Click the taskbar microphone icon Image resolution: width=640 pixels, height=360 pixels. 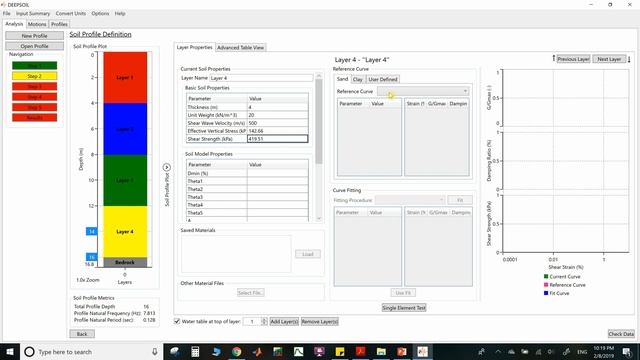click(x=155, y=352)
